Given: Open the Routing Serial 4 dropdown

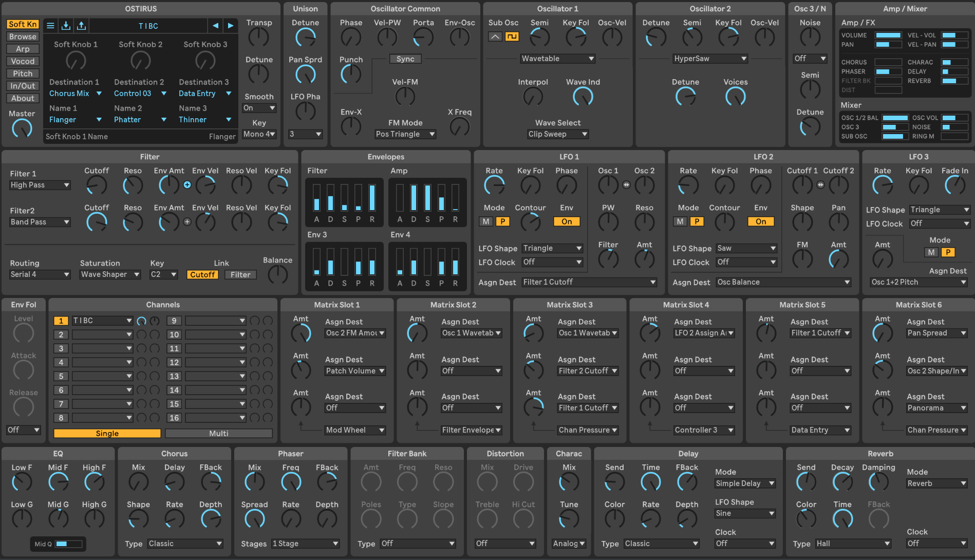Looking at the screenshot, I should [x=40, y=274].
